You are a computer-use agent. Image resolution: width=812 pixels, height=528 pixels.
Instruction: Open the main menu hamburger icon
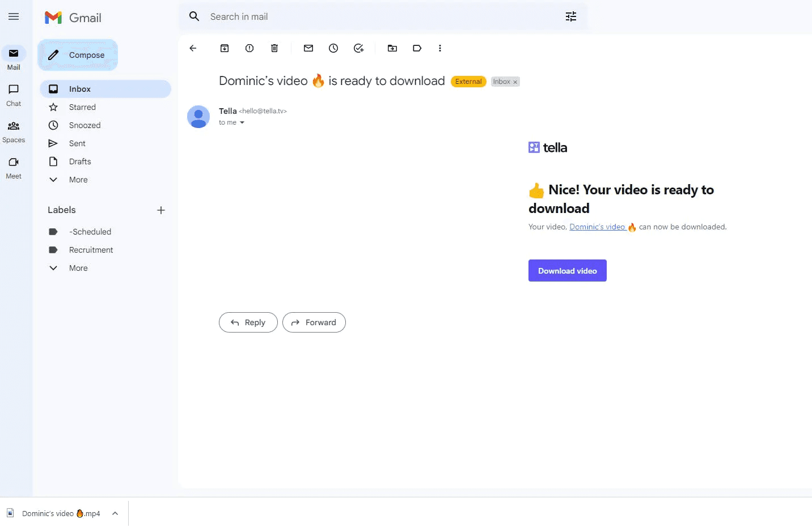pyautogui.click(x=14, y=17)
